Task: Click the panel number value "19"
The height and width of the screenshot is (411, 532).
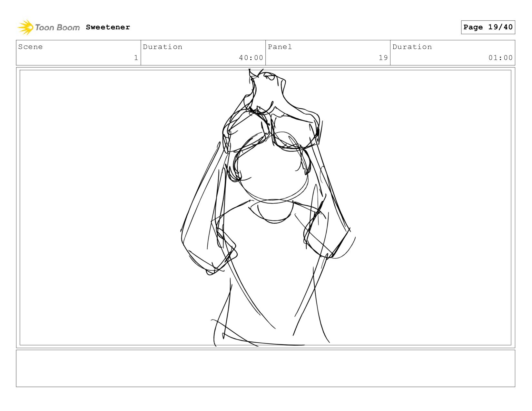Action: point(383,58)
